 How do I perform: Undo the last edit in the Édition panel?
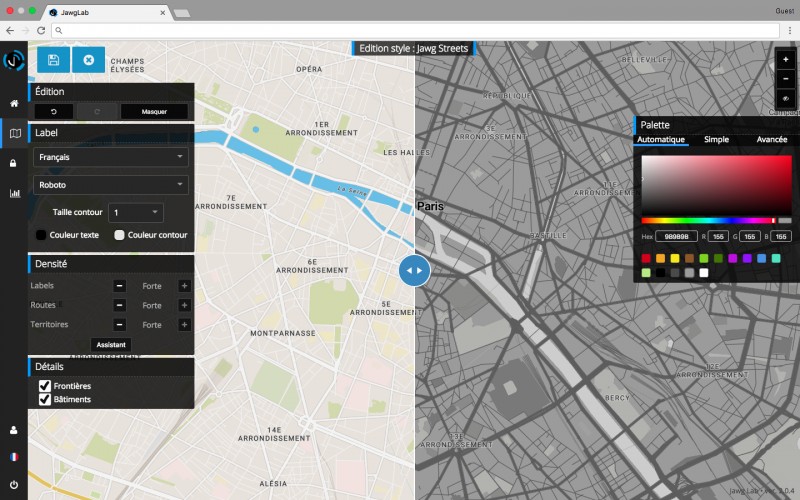point(54,111)
